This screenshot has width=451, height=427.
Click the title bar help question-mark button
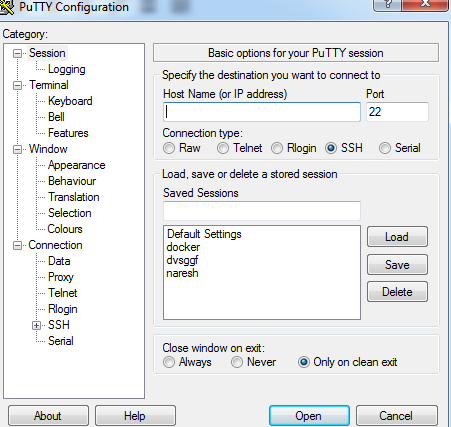[388, 4]
